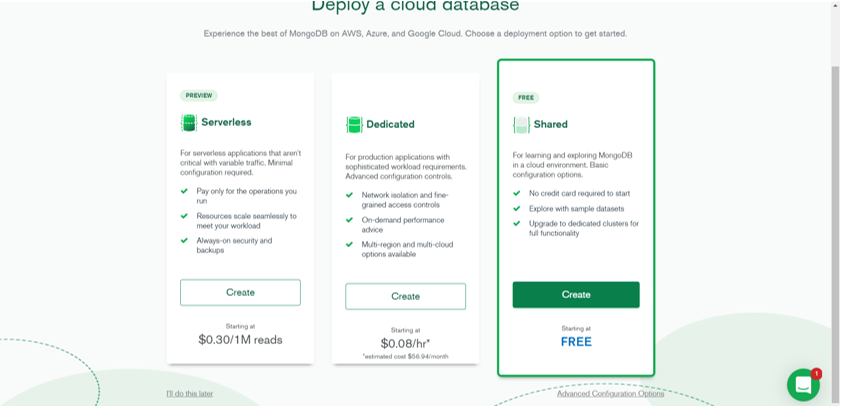This screenshot has width=841, height=406.
Task: Click the I'll do this later link
Action: [x=189, y=394]
